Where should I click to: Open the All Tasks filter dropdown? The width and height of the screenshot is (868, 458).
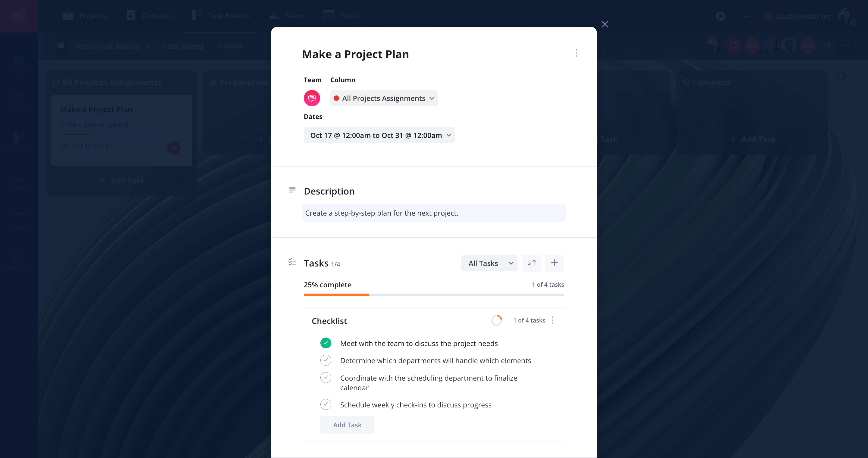(489, 263)
